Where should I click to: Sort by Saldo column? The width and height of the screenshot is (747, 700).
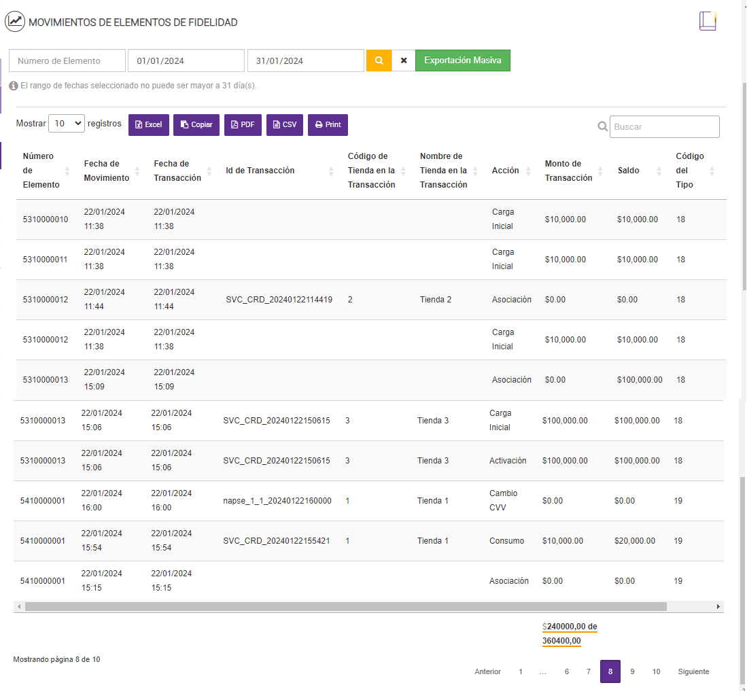pos(638,171)
